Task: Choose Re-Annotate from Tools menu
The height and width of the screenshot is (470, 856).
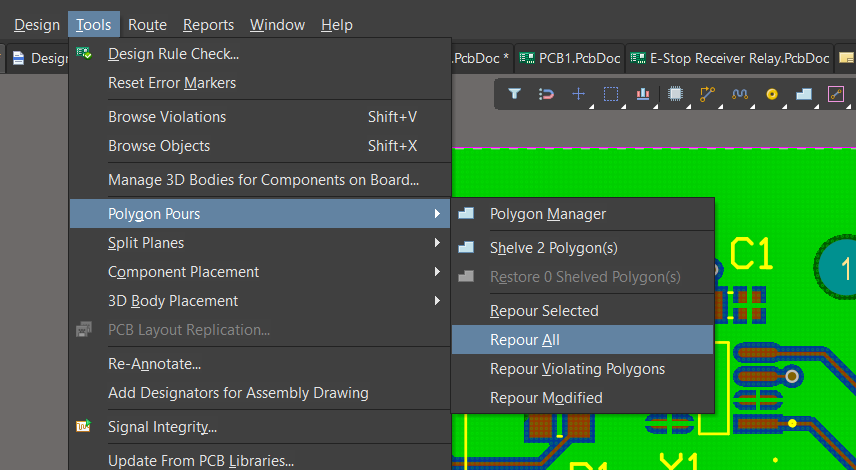Action: (260, 364)
